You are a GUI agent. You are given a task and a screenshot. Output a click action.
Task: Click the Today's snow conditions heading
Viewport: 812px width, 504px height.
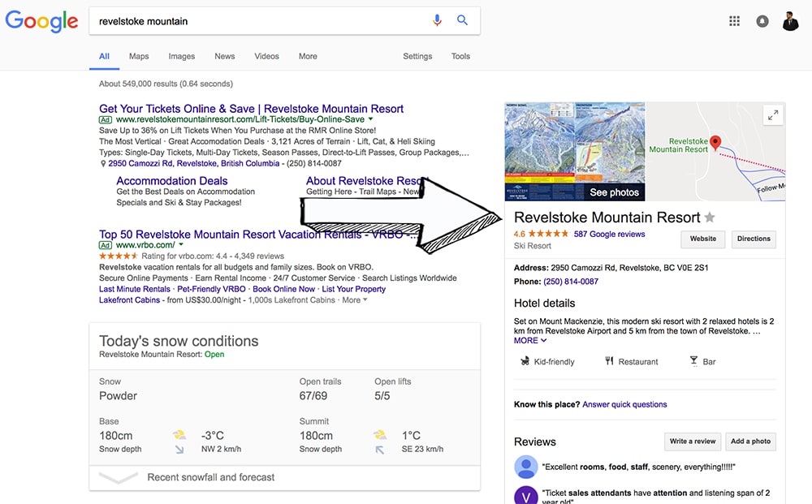coord(179,341)
